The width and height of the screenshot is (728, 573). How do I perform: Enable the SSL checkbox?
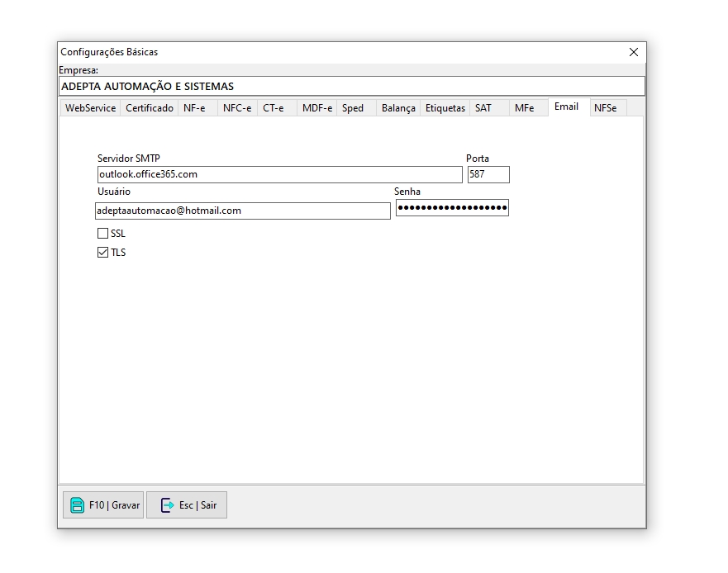coord(103,234)
